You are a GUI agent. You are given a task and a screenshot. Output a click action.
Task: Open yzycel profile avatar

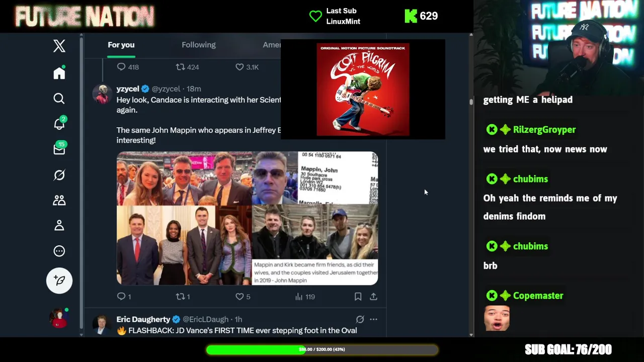pos(102,94)
